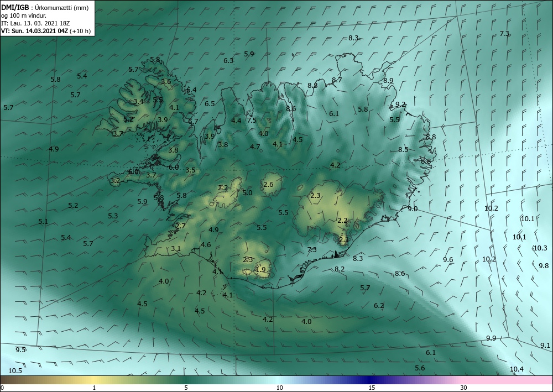The image size is (553, 392).
Task: Click the value 3.1 on Reykjanes peninsula
Action: click(x=176, y=249)
